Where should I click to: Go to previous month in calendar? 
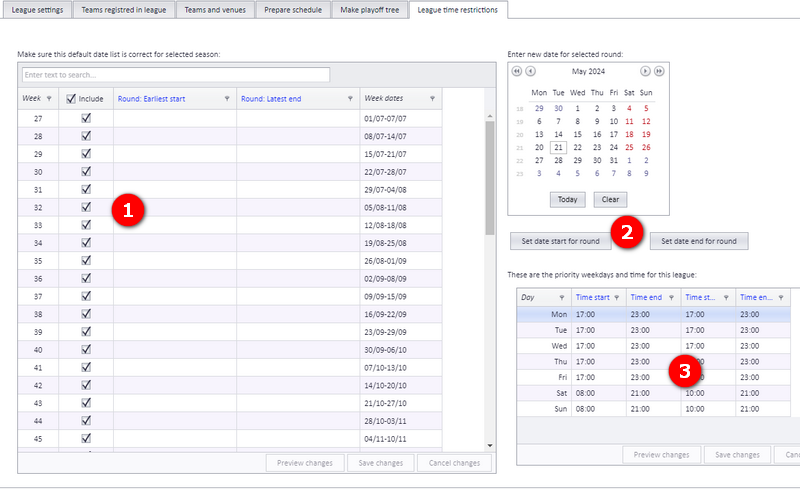[531, 71]
